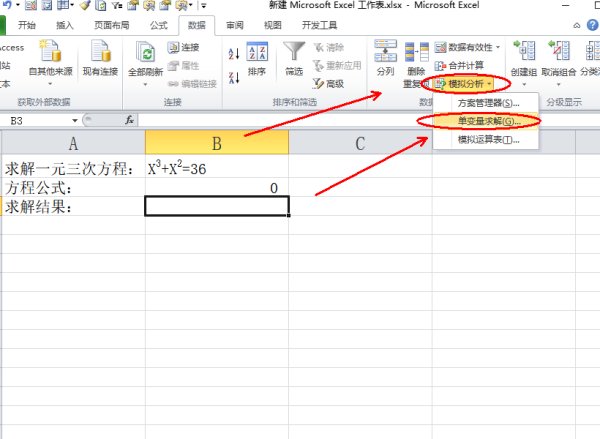Click cell labeled 求解结果

point(73,206)
